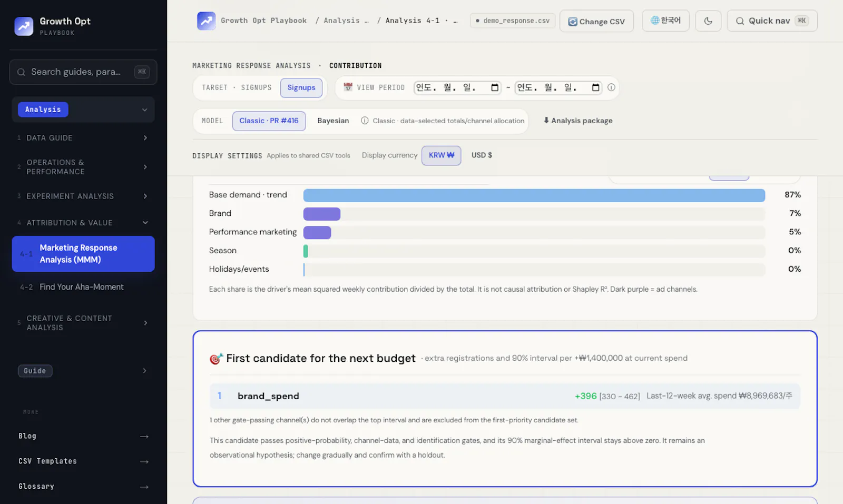Open the Glossary link
Screen dimensions: 843x504
[x=83, y=487]
